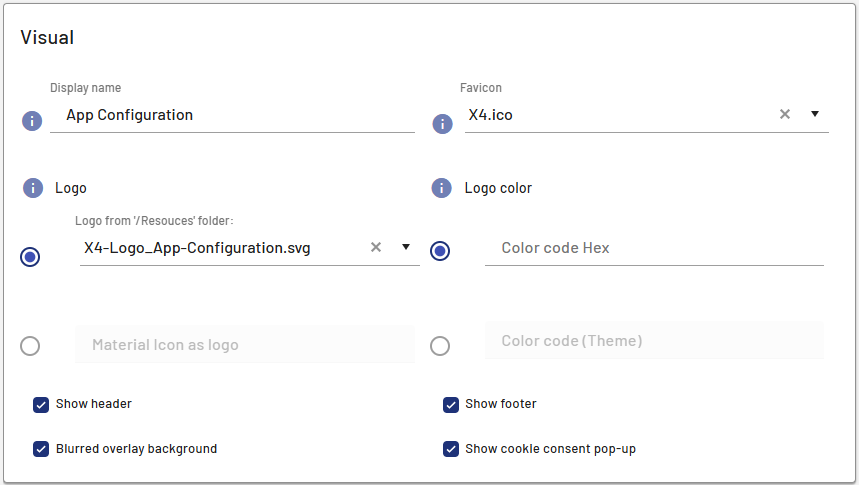Clear the X4-Logo_App-Configuration.svg selection
The width and height of the screenshot is (859, 485).
(x=376, y=247)
